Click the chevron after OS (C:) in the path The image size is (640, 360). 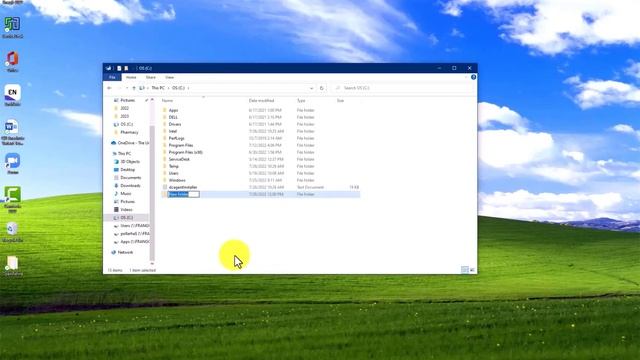(189, 88)
